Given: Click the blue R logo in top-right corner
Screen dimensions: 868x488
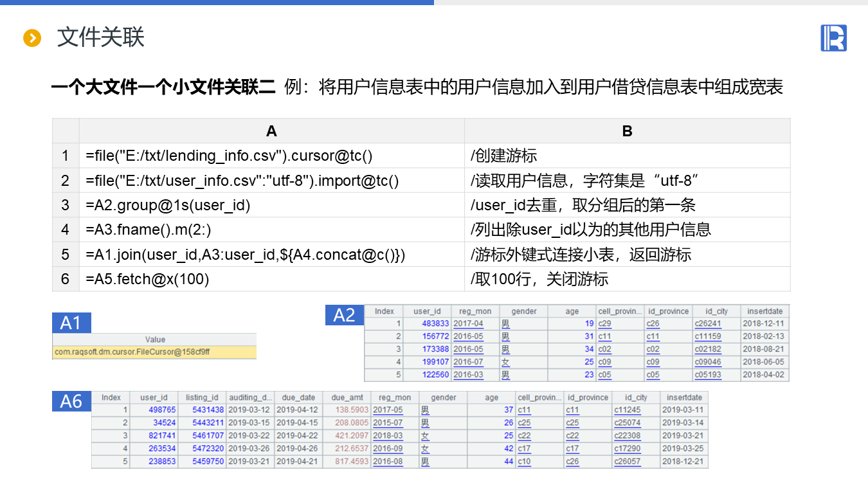Looking at the screenshot, I should [833, 38].
